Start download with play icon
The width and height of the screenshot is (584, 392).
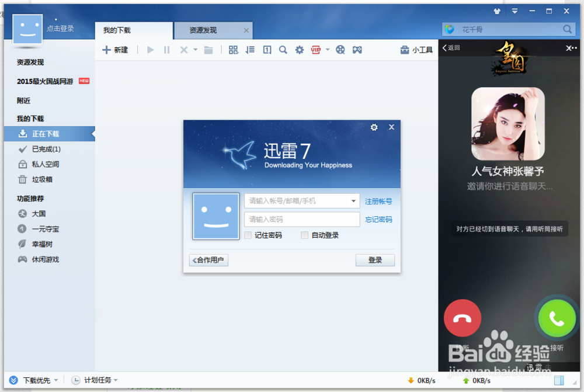click(x=151, y=50)
